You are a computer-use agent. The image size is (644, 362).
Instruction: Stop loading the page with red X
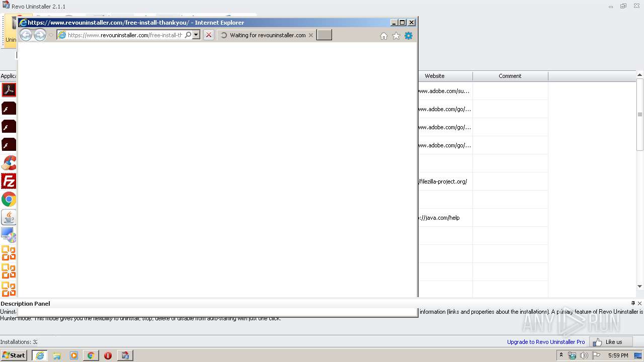pos(209,35)
